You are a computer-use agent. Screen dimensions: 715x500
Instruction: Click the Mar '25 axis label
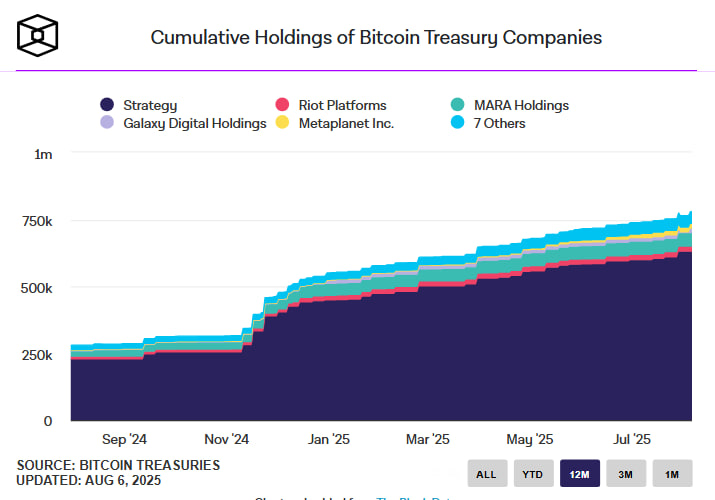pos(429,439)
